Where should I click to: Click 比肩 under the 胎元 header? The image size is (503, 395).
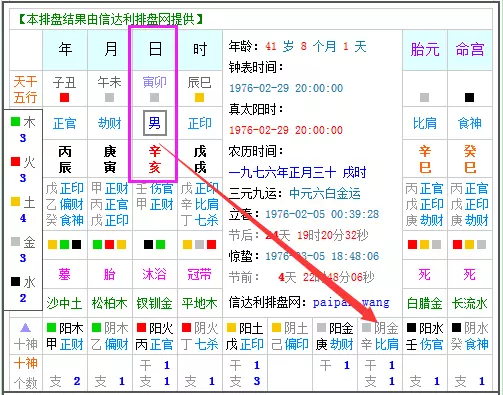(425, 123)
